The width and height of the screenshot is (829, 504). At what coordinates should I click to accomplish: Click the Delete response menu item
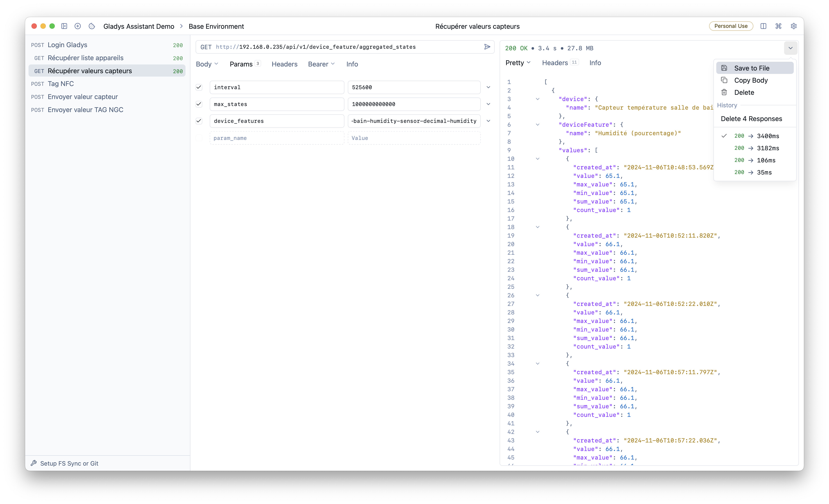click(743, 93)
